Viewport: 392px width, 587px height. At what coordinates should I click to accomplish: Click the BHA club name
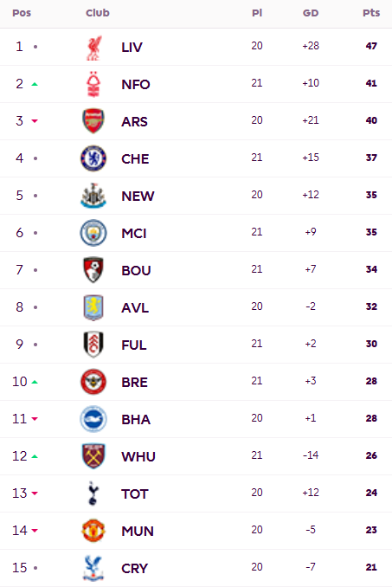point(136,419)
